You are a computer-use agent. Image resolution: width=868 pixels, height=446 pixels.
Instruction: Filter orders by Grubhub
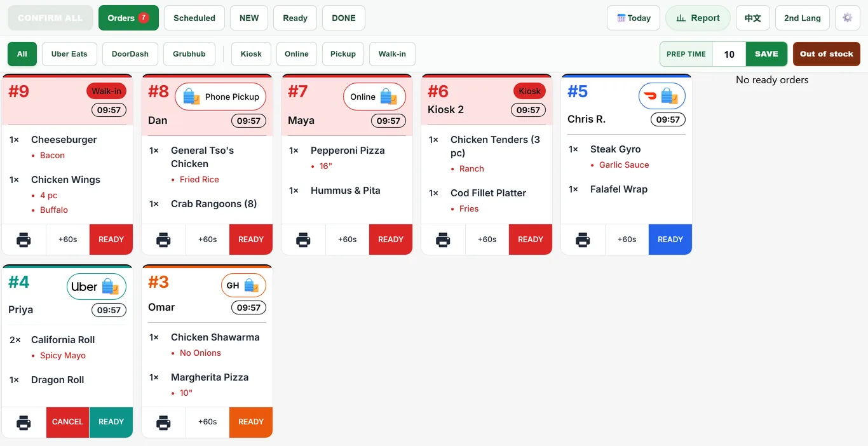(x=189, y=54)
